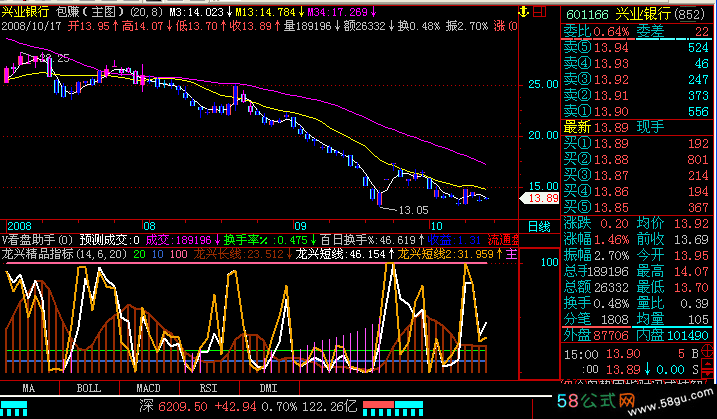Select the RSI indicator tab

[209, 388]
